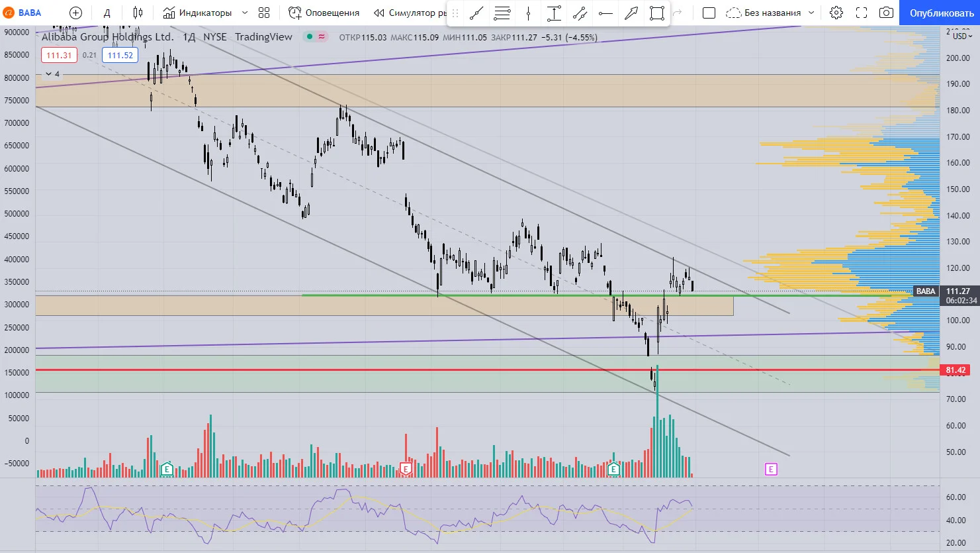Image resolution: width=980 pixels, height=553 pixels.
Task: Click the МИН low value 111.05
Action: (x=474, y=38)
